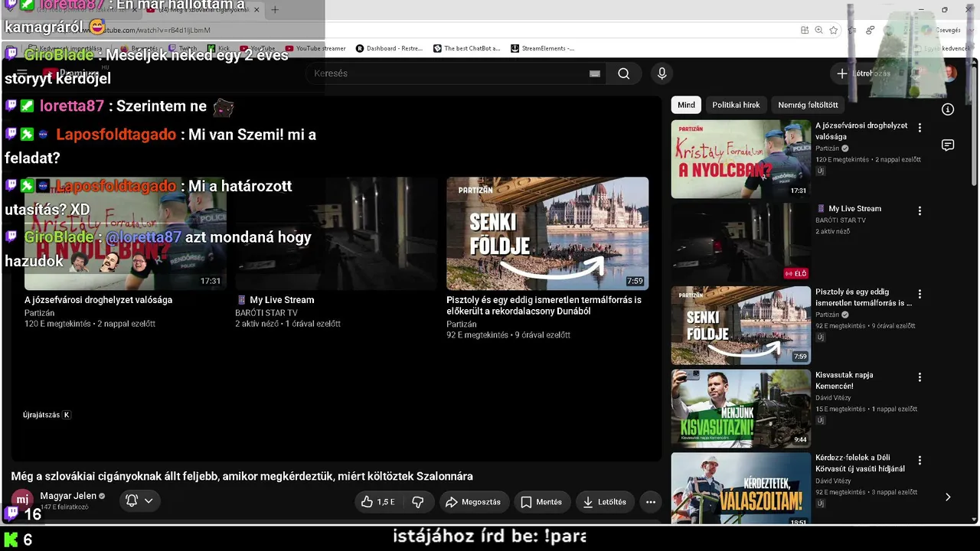Image resolution: width=980 pixels, height=551 pixels.
Task: Click the BARÓTI STAR TV channel name in sidebar
Action: (841, 220)
